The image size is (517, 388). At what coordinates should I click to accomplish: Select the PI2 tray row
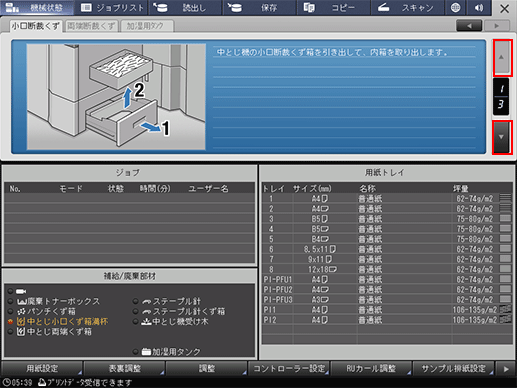[x=387, y=320]
